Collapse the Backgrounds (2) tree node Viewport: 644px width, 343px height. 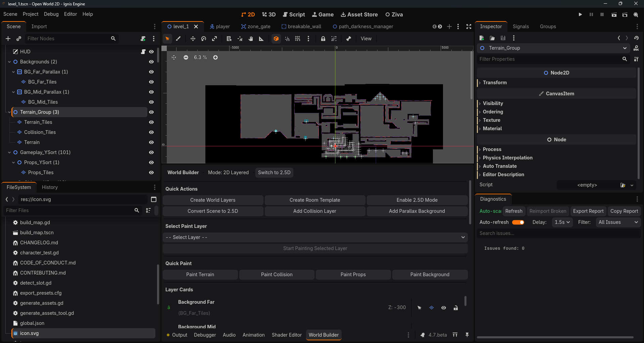(9, 62)
